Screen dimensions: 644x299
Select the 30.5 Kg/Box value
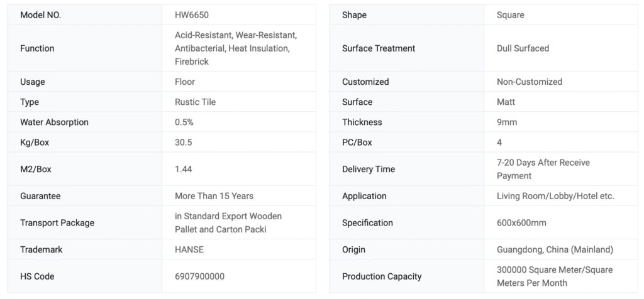point(183,143)
